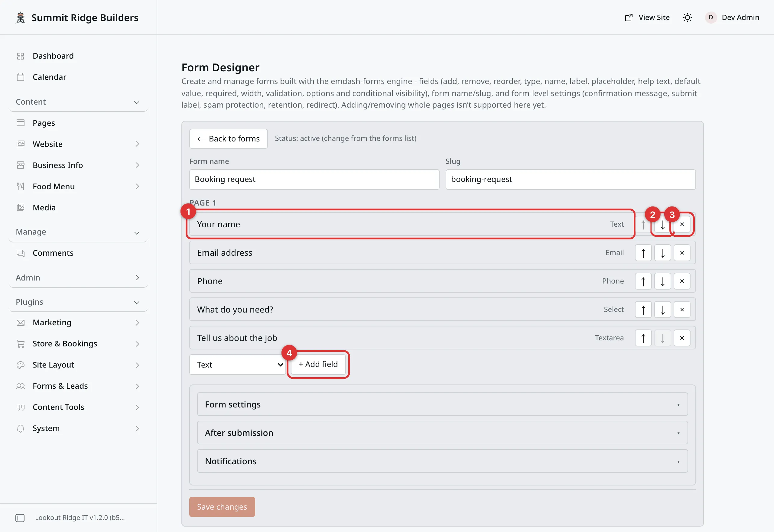774x532 pixels.
Task: Open the field type Text dropdown
Action: [238, 365]
